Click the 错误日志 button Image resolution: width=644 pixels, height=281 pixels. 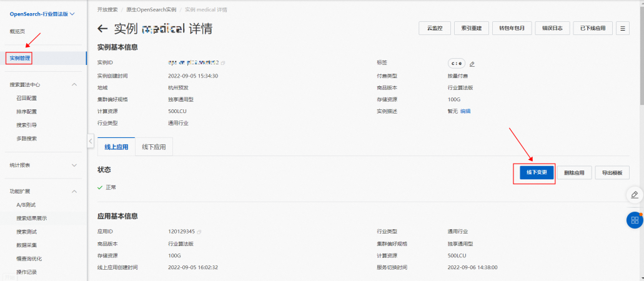pos(552,28)
